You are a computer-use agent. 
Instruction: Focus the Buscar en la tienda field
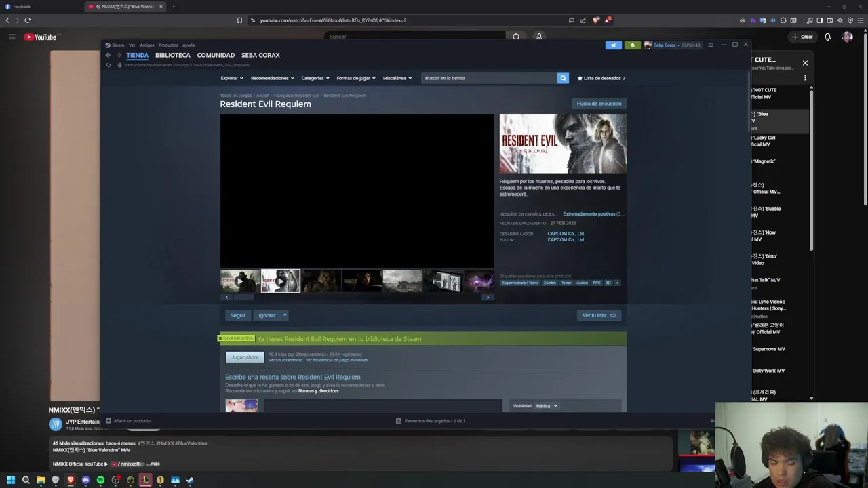pos(489,78)
